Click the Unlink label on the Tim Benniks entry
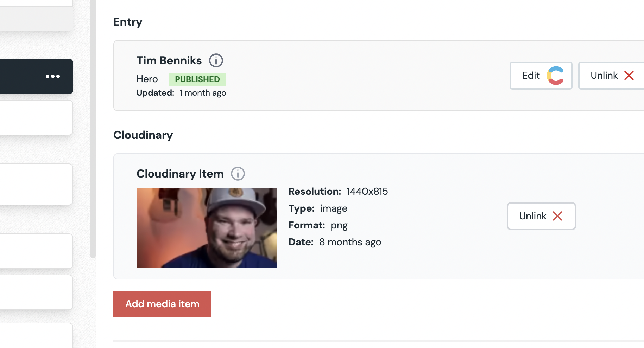644x348 pixels. point(604,76)
